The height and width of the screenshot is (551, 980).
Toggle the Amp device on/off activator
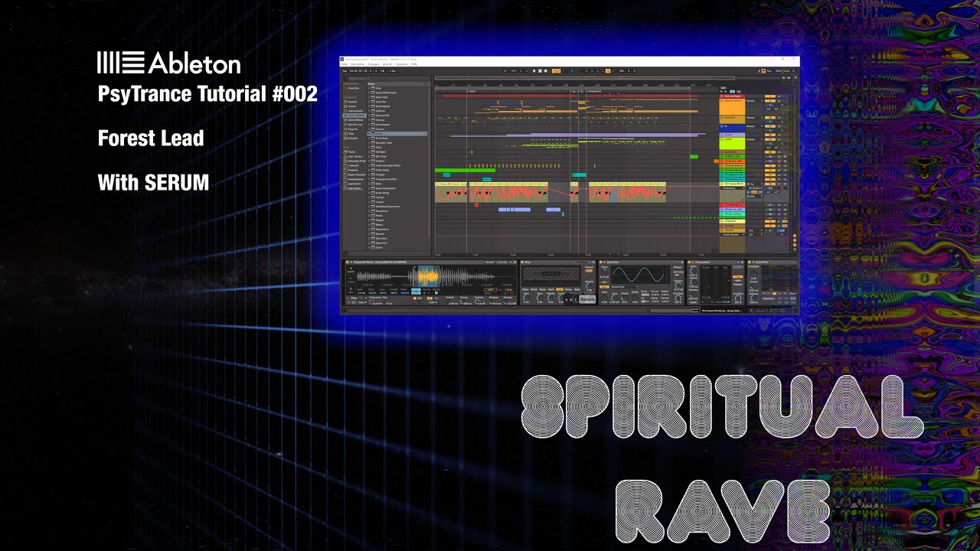tap(522, 262)
